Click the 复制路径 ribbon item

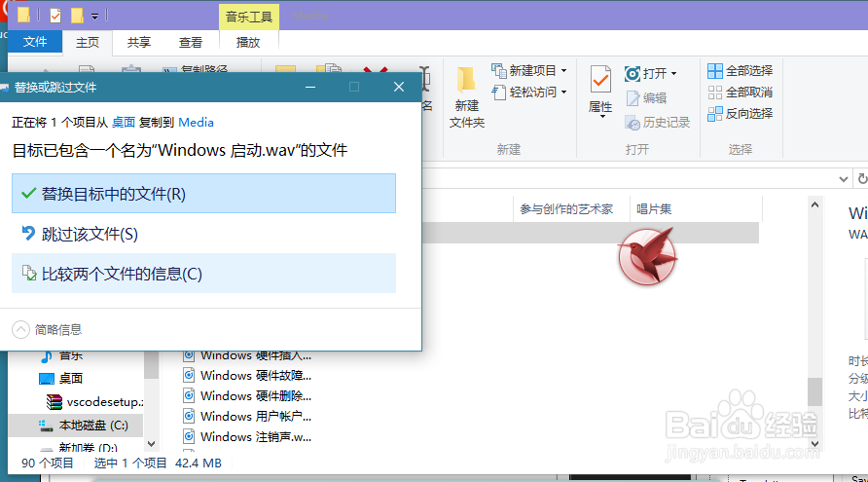point(197,70)
